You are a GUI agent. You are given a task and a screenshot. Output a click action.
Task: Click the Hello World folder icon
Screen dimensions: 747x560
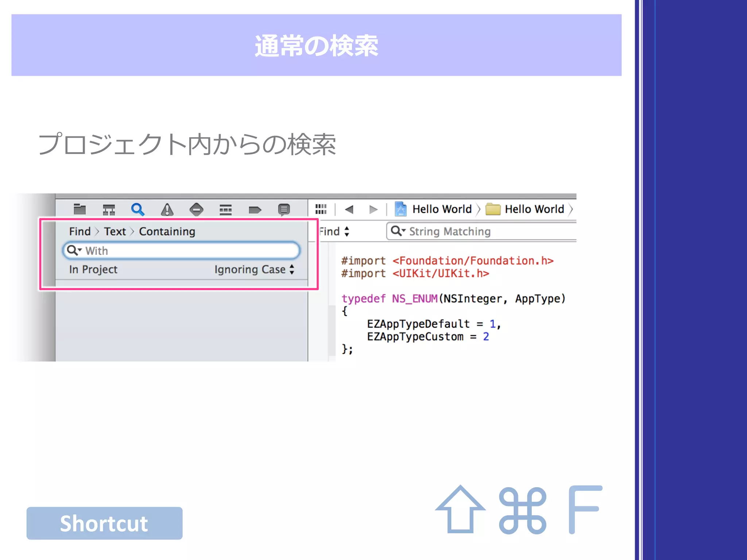point(493,209)
